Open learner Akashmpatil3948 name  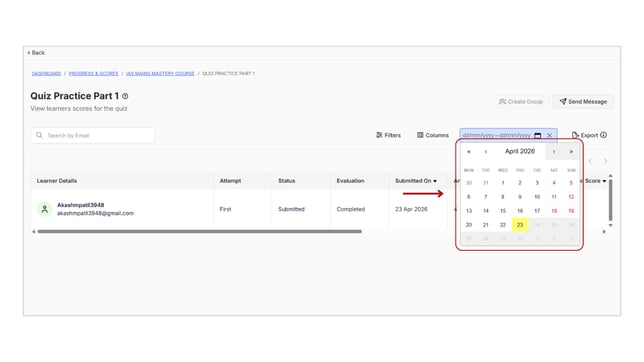click(80, 205)
